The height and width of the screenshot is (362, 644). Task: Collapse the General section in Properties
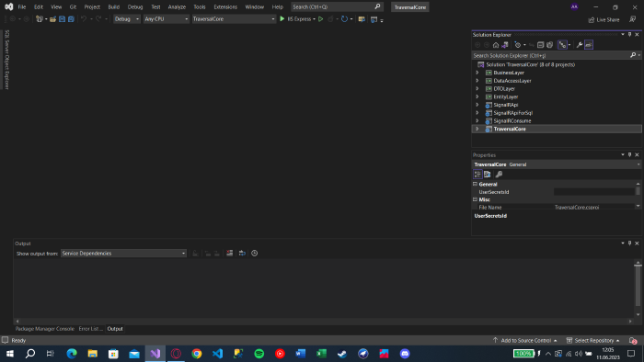(x=476, y=184)
